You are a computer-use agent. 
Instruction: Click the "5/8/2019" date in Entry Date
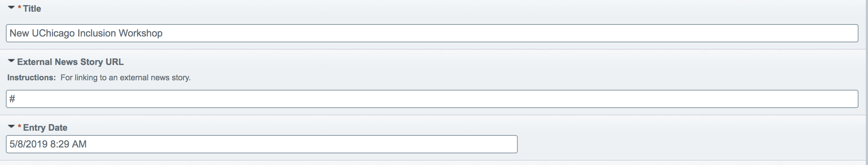click(x=29, y=144)
